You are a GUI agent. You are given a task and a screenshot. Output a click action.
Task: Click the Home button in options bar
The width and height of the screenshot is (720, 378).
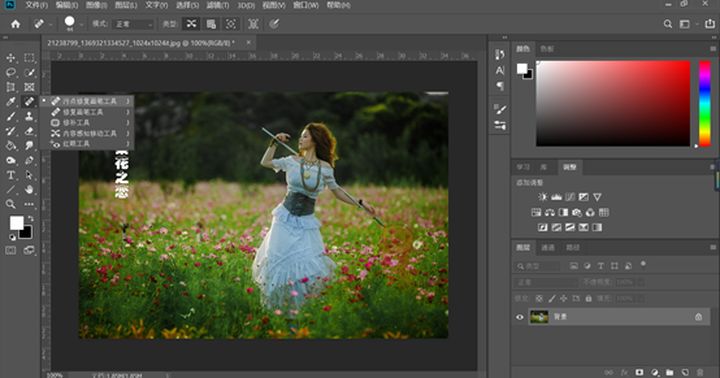[16, 24]
